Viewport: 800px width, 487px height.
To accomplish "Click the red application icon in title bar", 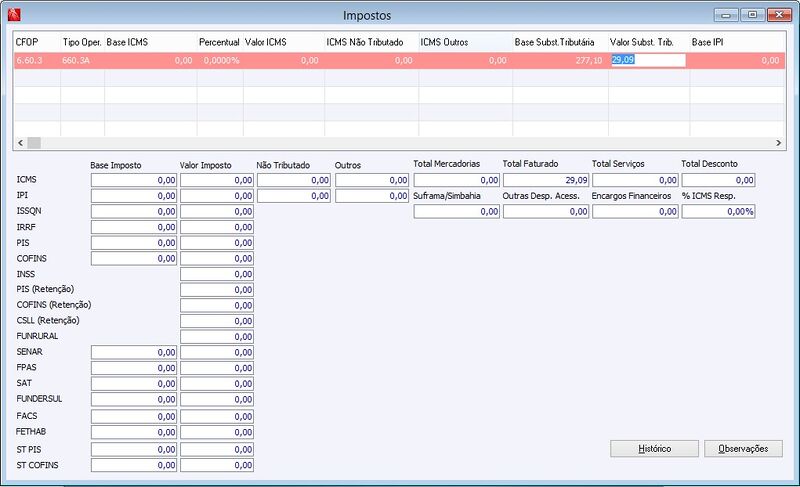I will (x=14, y=15).
